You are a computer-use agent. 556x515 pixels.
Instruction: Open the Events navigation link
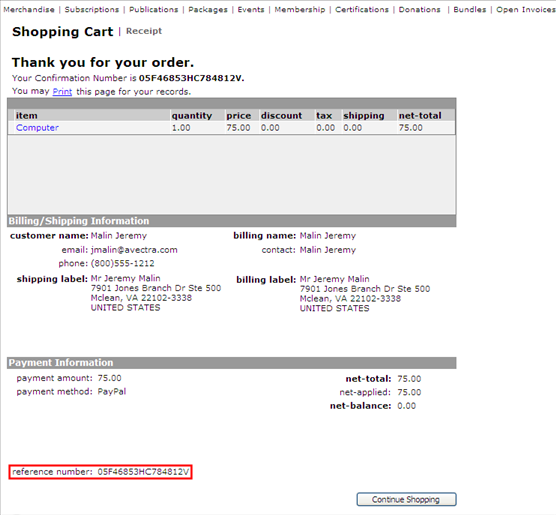251,10
